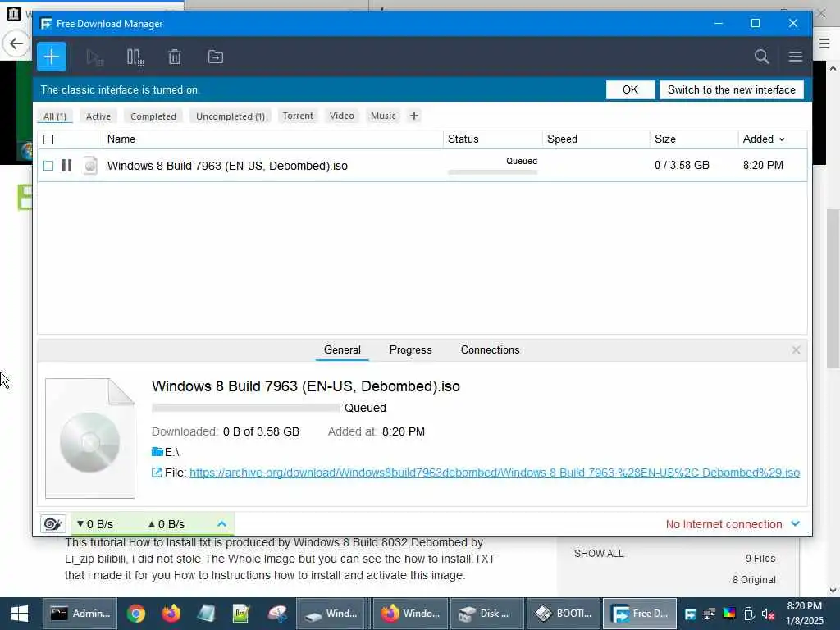Image resolution: width=840 pixels, height=630 pixels.
Task: Sort by Size column header
Action: tap(694, 139)
